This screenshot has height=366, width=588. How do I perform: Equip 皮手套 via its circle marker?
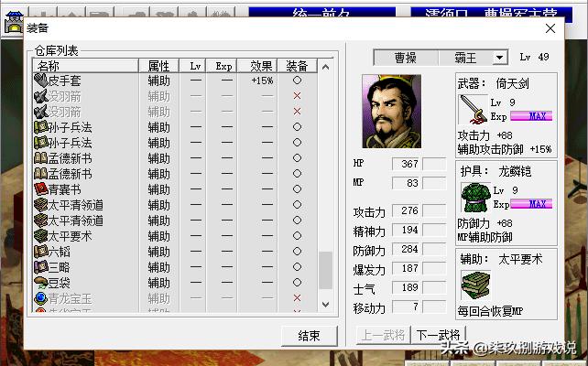297,81
